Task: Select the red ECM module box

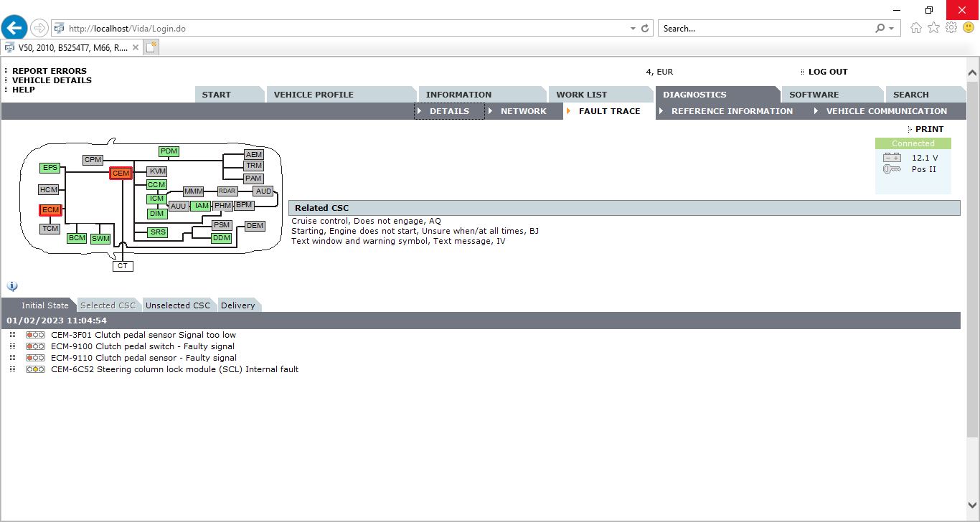Action: point(50,210)
